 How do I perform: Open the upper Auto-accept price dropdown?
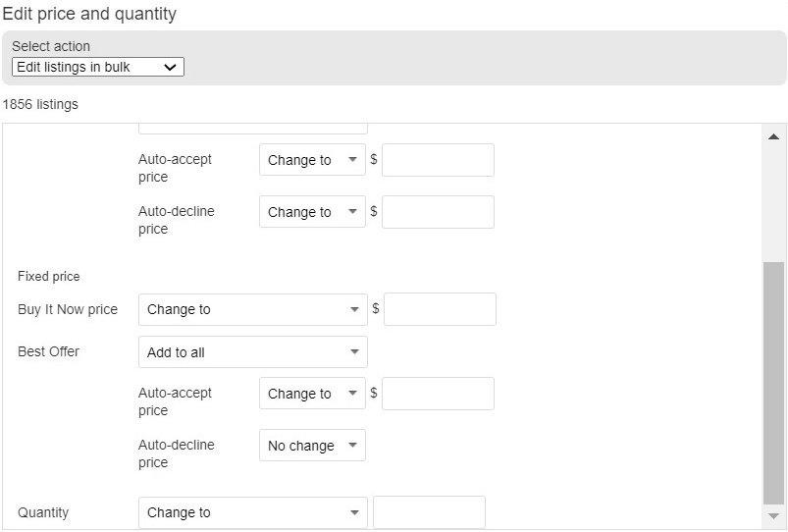coord(312,160)
